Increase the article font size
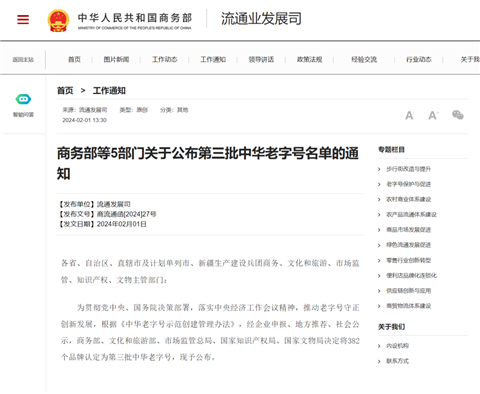This screenshot has height=394, width=480. tap(433, 115)
